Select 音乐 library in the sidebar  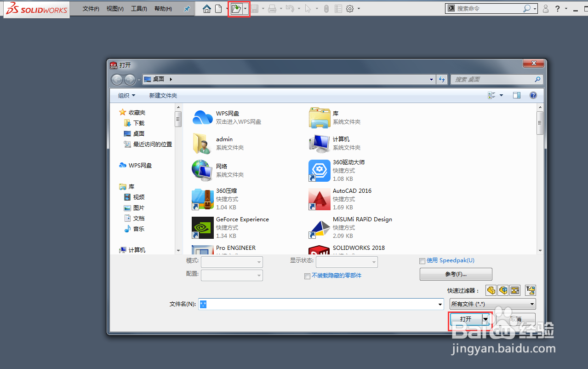pyautogui.click(x=134, y=229)
